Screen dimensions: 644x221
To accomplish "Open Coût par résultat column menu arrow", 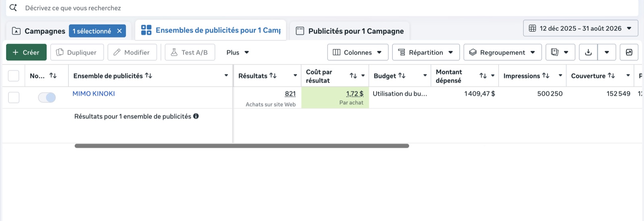I will tap(363, 76).
